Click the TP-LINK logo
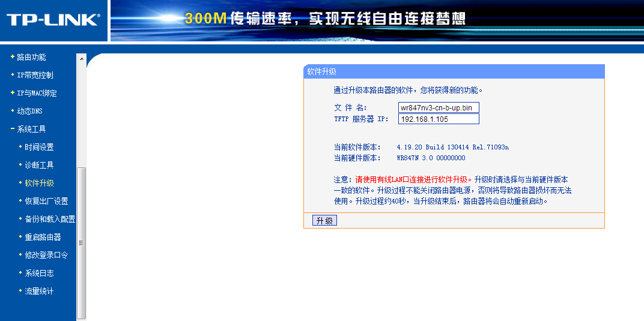Image resolution: width=644 pixels, height=321 pixels. [53, 20]
